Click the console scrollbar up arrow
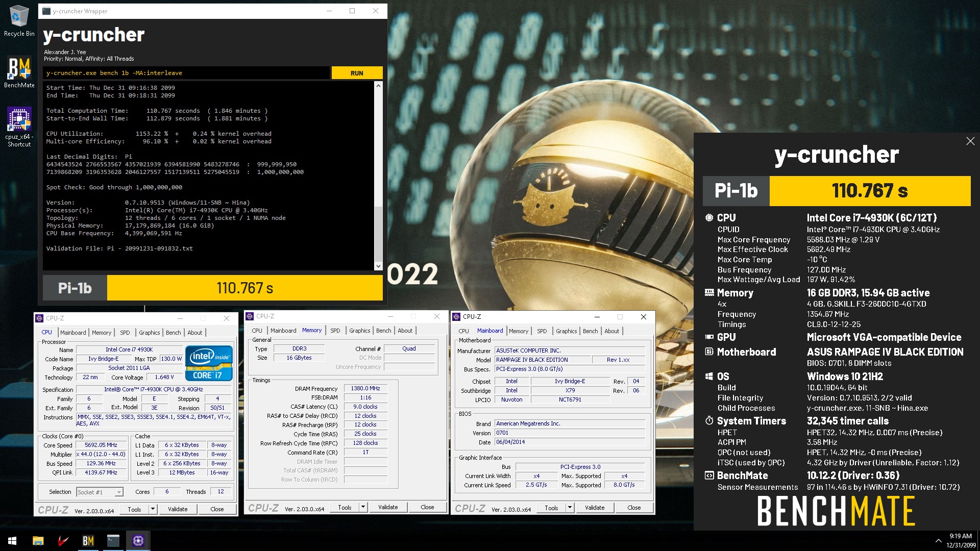The width and height of the screenshot is (980, 551). [378, 86]
